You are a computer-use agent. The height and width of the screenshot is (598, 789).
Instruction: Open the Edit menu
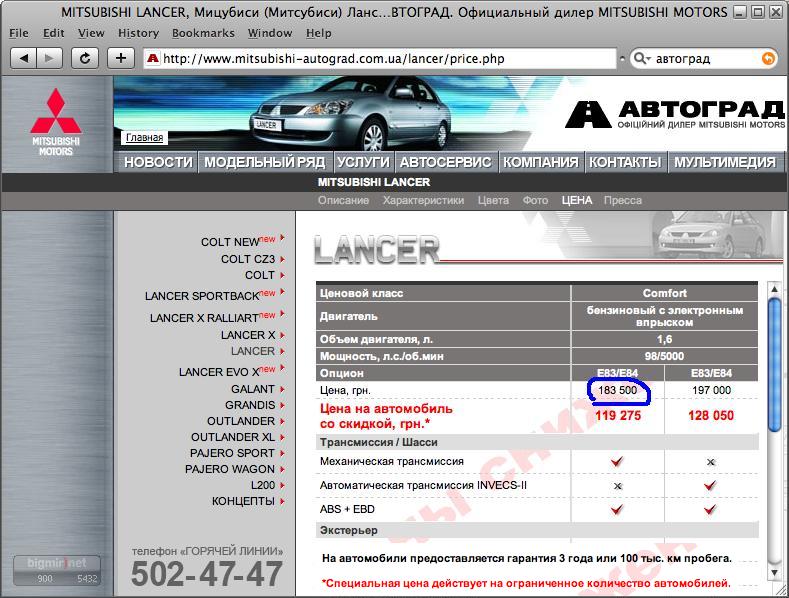click(x=53, y=33)
